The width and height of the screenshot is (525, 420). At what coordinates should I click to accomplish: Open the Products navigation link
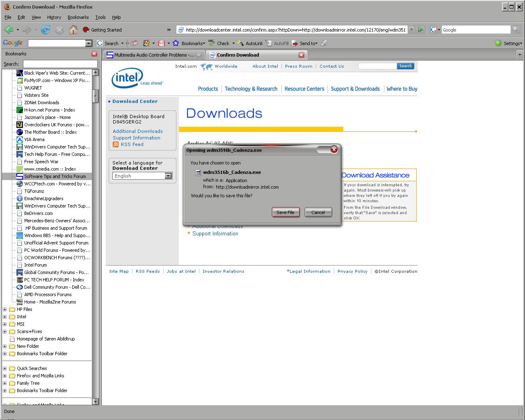point(208,89)
